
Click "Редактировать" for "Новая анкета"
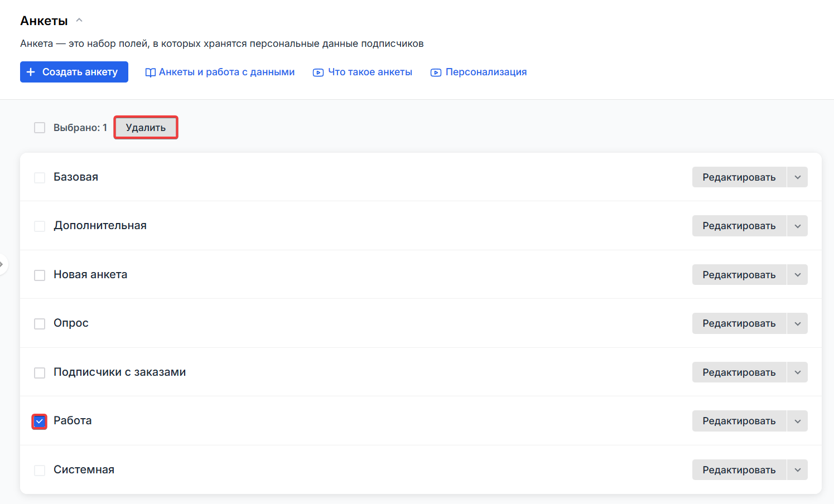pos(739,274)
